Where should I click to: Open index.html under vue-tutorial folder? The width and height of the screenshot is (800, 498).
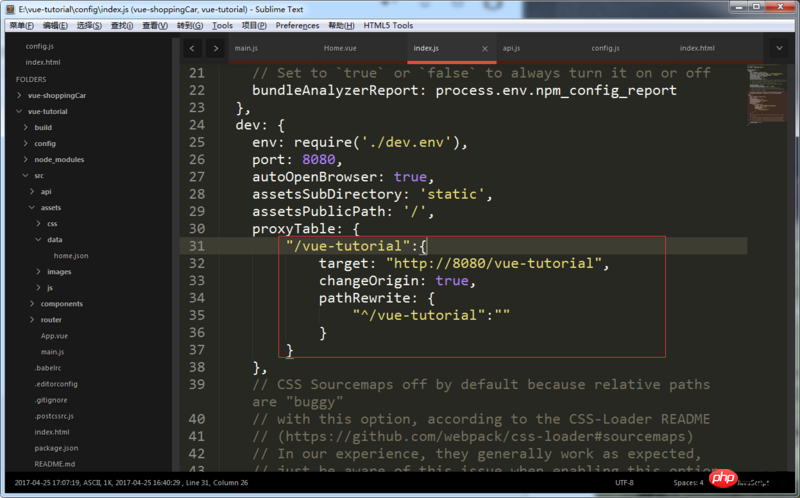(x=52, y=432)
